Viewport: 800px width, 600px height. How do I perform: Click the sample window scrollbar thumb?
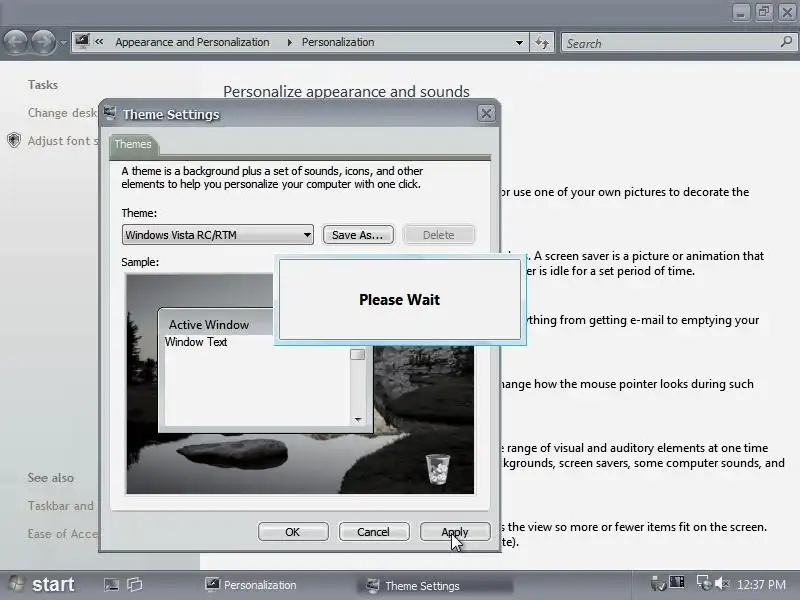358,354
